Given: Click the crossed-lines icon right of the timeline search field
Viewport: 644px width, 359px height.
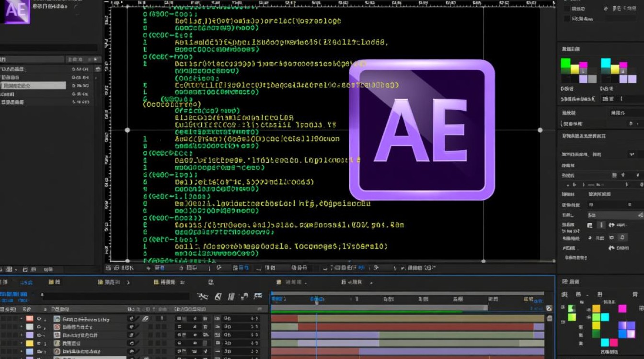Looking at the screenshot, I should coord(202,297).
